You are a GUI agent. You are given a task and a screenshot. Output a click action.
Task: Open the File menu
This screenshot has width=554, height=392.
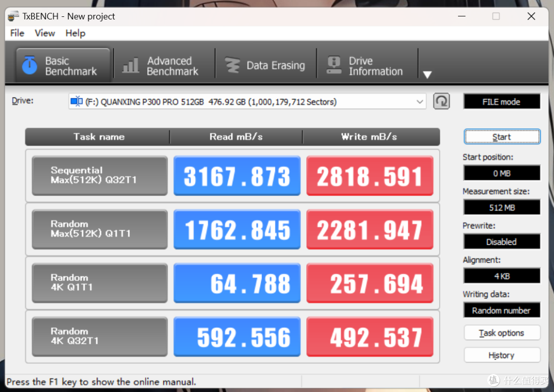coord(17,33)
